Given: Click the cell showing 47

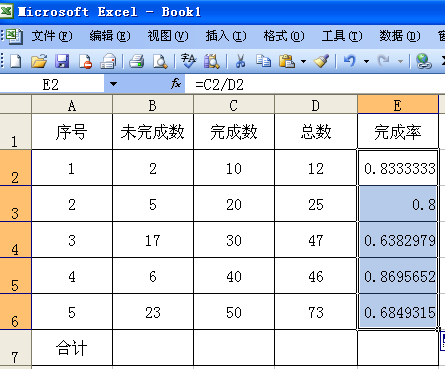Looking at the screenshot, I should coord(315,240).
